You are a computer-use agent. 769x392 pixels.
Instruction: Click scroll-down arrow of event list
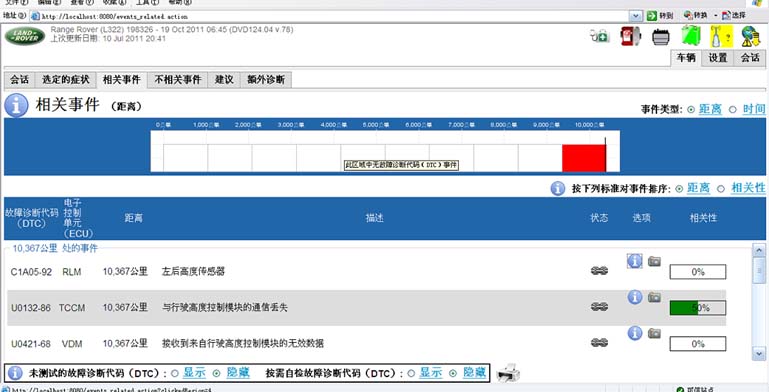[x=759, y=353]
